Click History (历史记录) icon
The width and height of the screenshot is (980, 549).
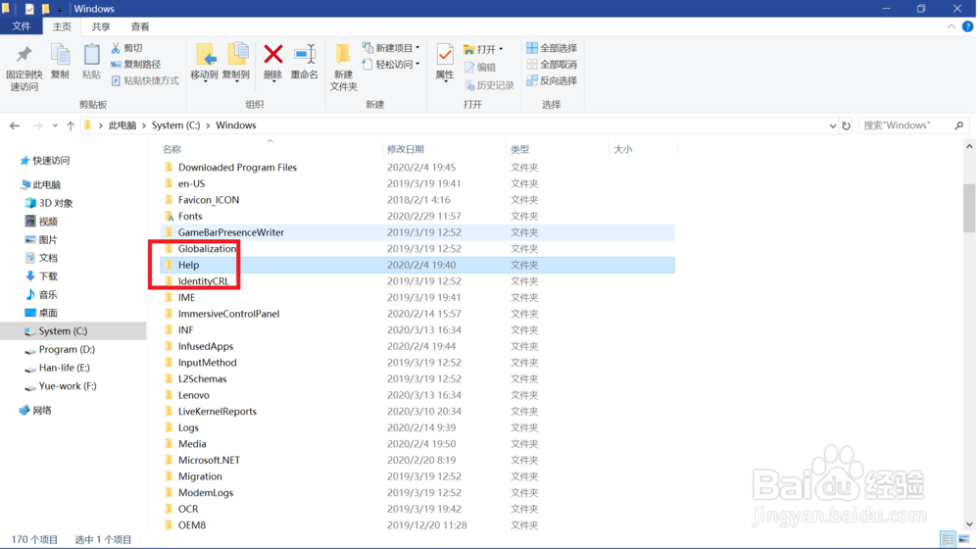470,84
